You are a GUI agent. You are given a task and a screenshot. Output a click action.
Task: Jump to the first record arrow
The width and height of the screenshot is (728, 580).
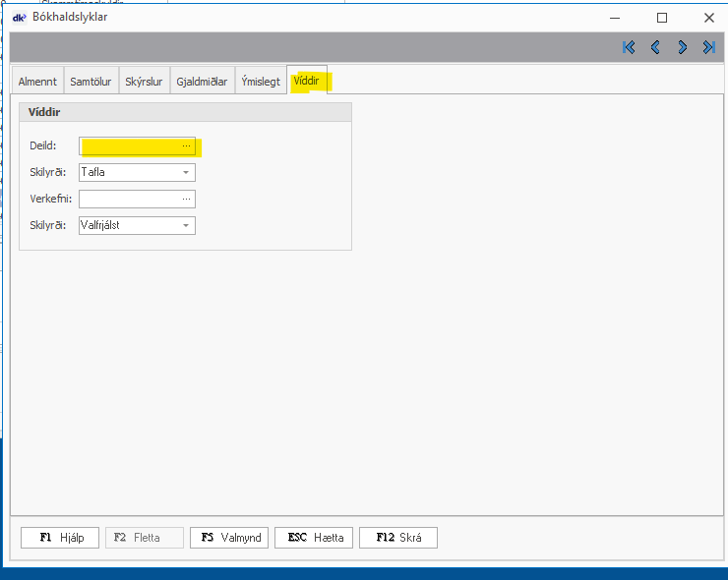[x=629, y=47]
